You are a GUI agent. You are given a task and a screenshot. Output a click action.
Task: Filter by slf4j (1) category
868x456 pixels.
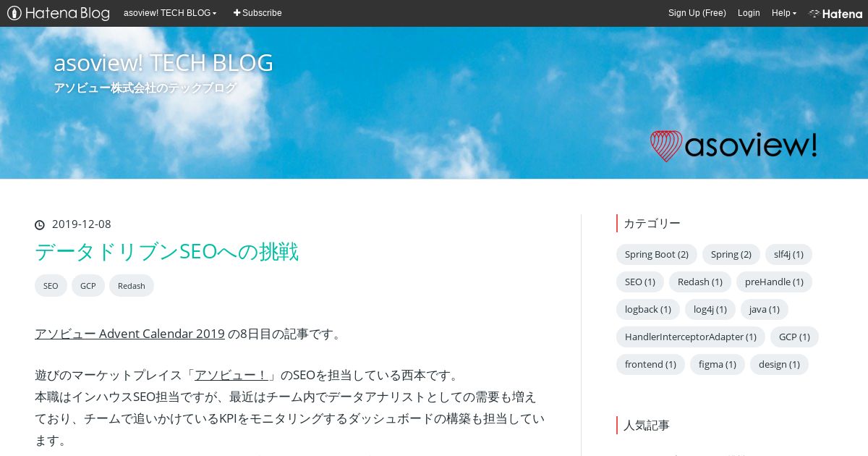(x=788, y=254)
